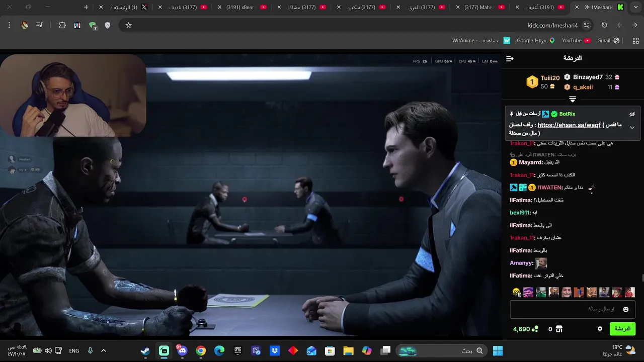The image size is (644, 362).
Task: Reload the page
Action: [x=604, y=25]
